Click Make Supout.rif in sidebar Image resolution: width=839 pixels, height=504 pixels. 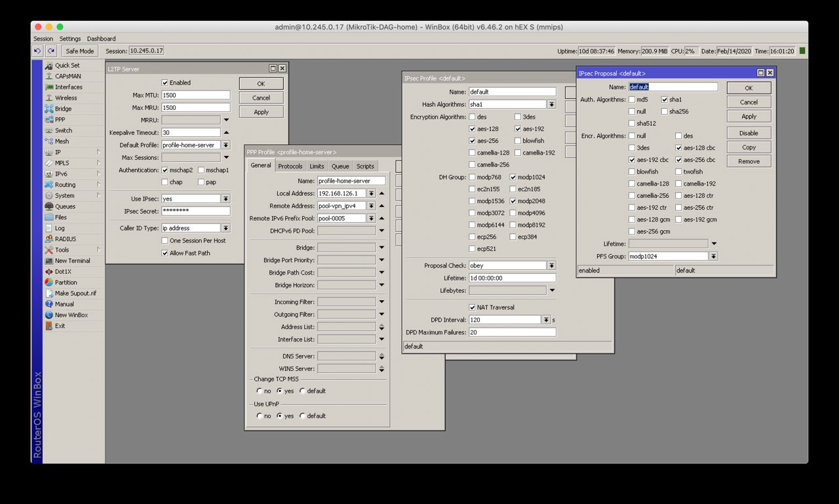click(75, 294)
